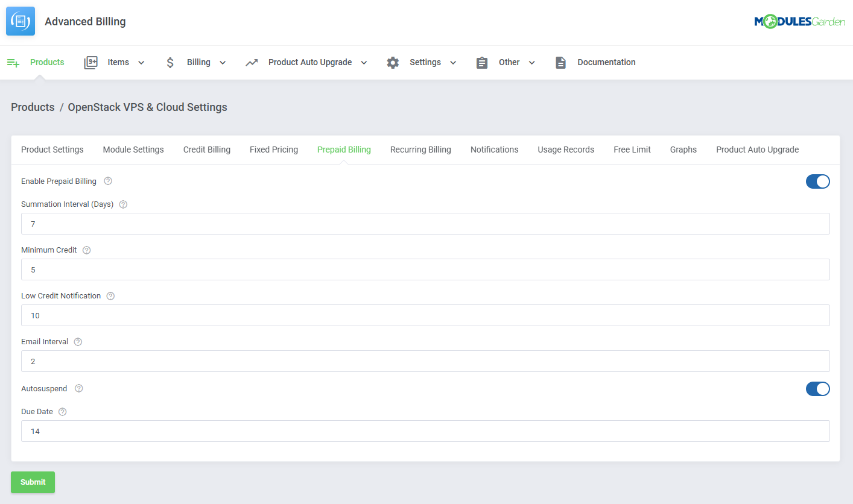Open the Documentation menu item
This screenshot has height=504, width=853.
606,62
